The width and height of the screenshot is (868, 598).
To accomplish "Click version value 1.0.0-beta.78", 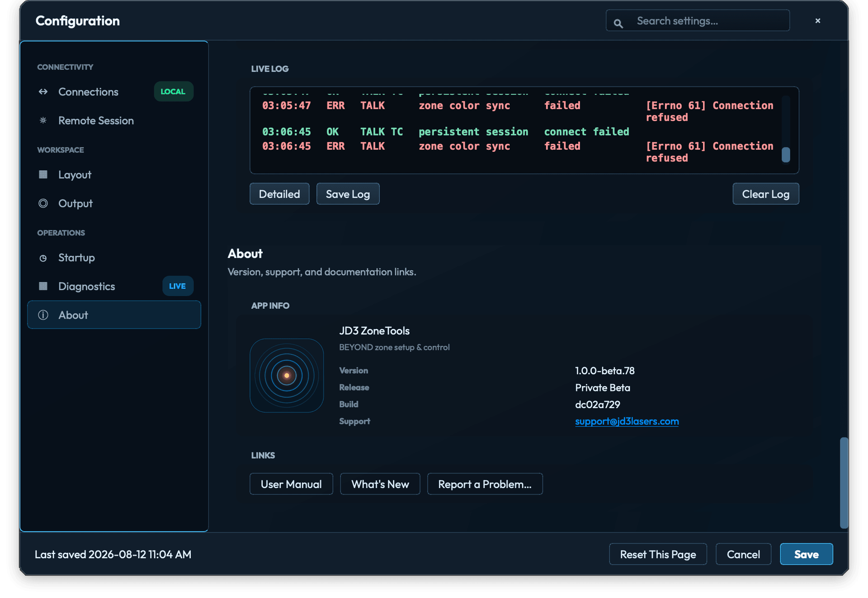I will [604, 371].
